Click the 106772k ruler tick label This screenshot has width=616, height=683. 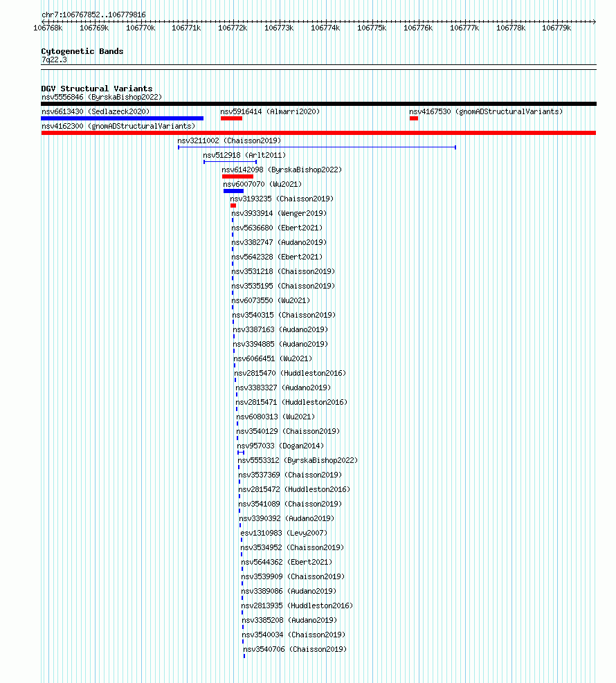(233, 28)
